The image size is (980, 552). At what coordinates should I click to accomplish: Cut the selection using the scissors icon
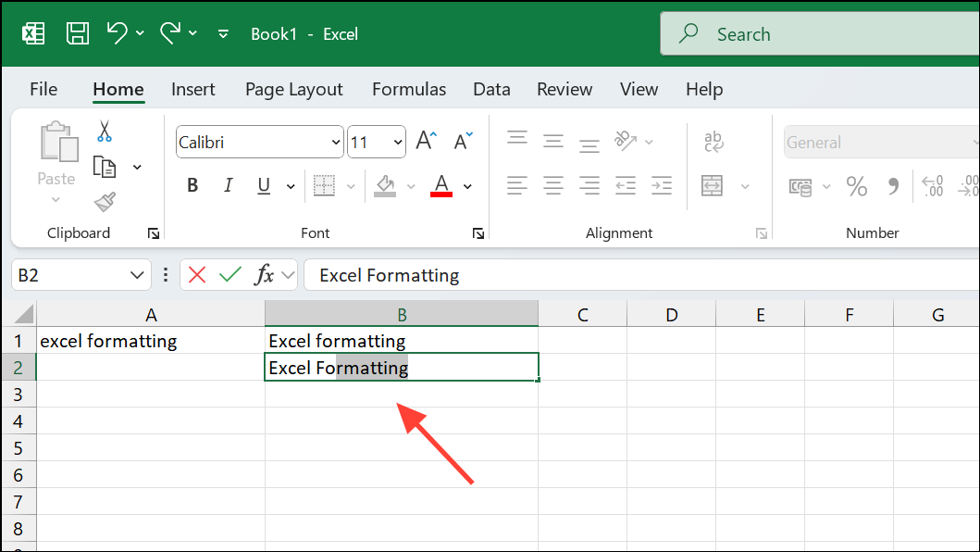click(105, 133)
